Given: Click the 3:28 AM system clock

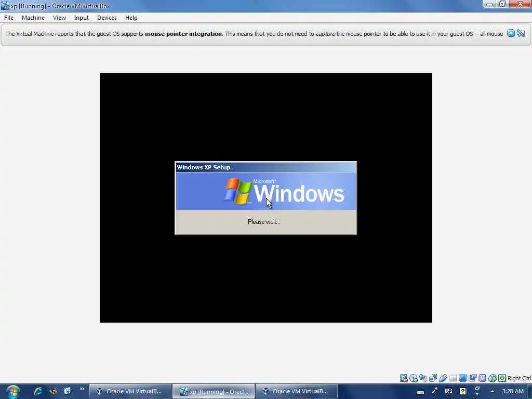Looking at the screenshot, I should click(x=513, y=391).
